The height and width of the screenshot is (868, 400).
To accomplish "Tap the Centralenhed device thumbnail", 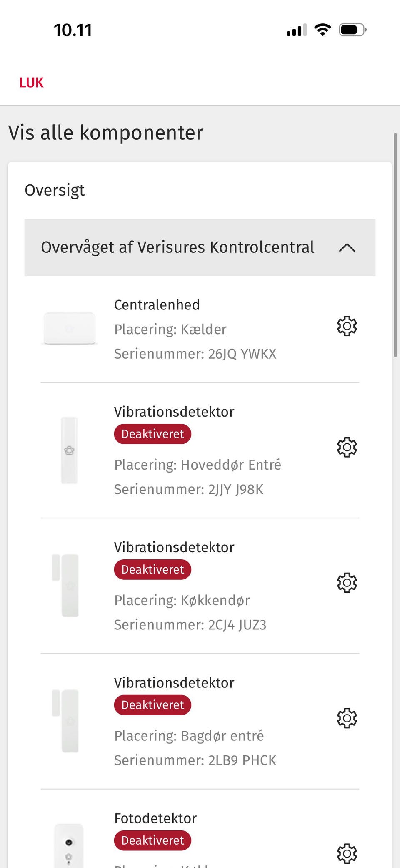I will [x=70, y=329].
